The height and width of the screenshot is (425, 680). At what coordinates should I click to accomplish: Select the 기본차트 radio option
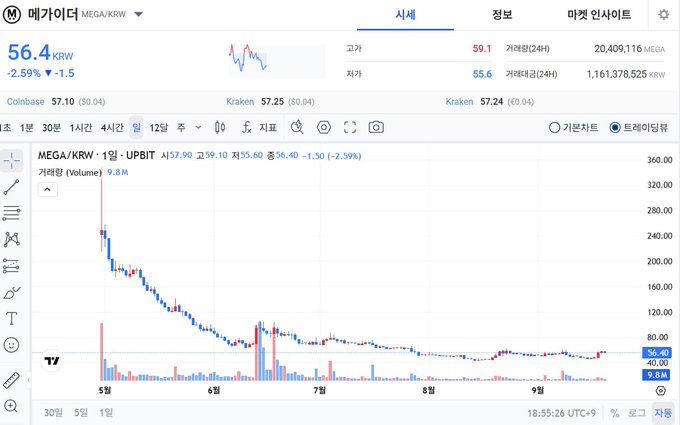(x=573, y=128)
